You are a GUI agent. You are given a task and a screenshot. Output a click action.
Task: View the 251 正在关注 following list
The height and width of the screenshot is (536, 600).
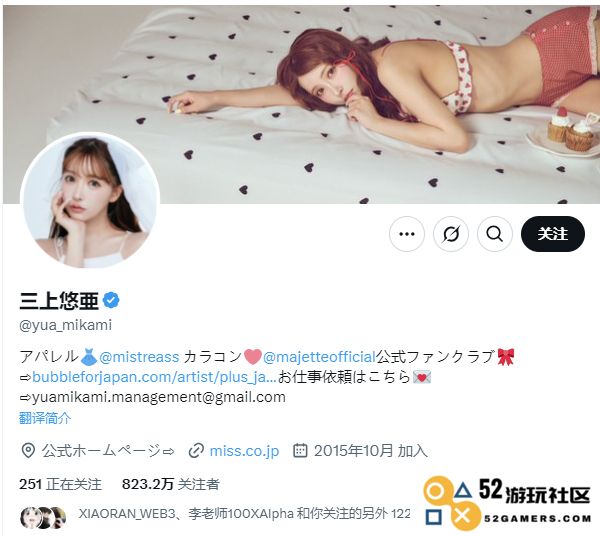click(x=60, y=484)
